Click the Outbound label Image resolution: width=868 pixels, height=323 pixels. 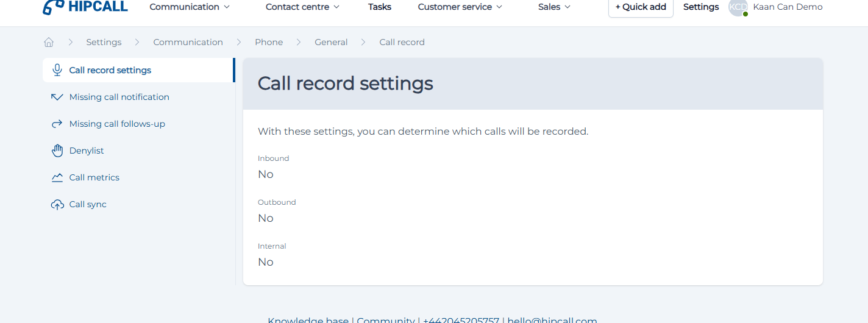(277, 202)
